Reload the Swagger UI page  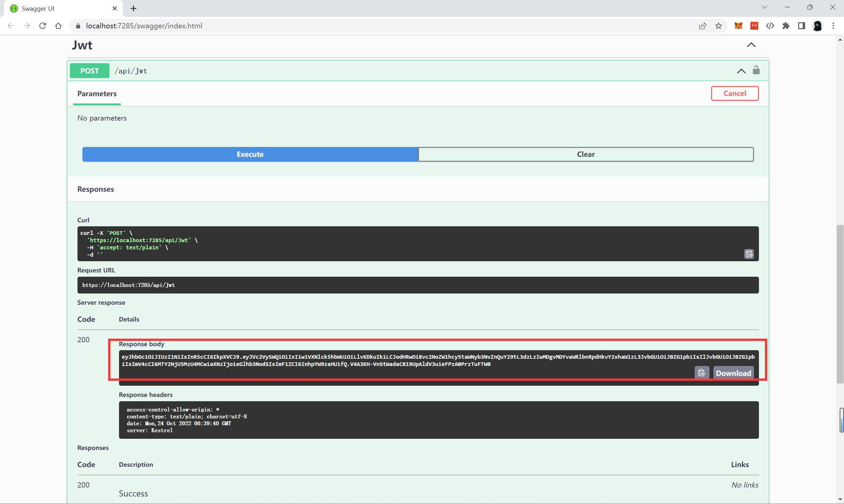[43, 26]
